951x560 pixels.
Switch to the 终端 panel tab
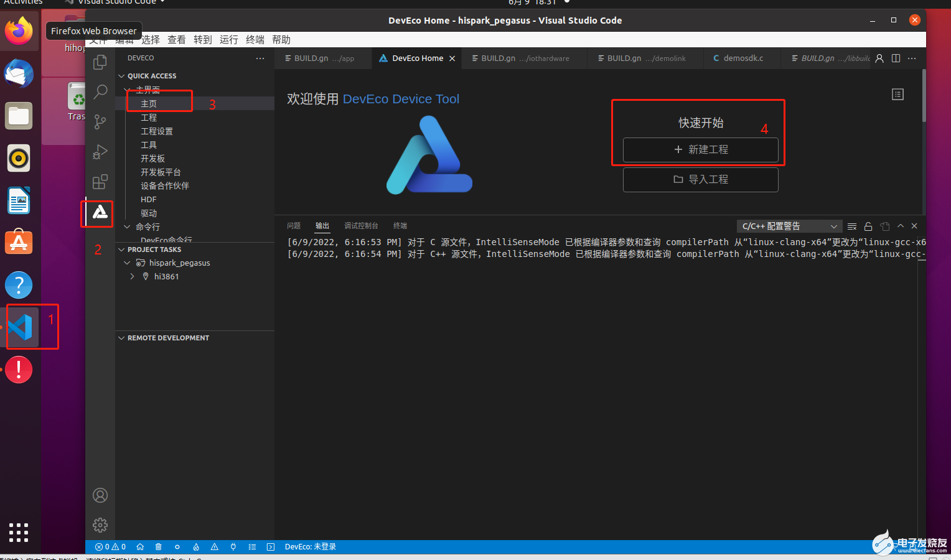tap(400, 226)
